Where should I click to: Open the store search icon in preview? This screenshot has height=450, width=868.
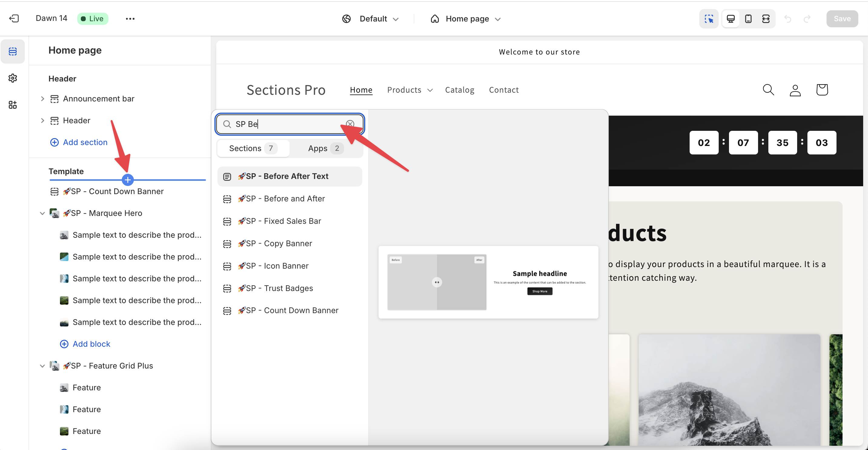pyautogui.click(x=768, y=90)
